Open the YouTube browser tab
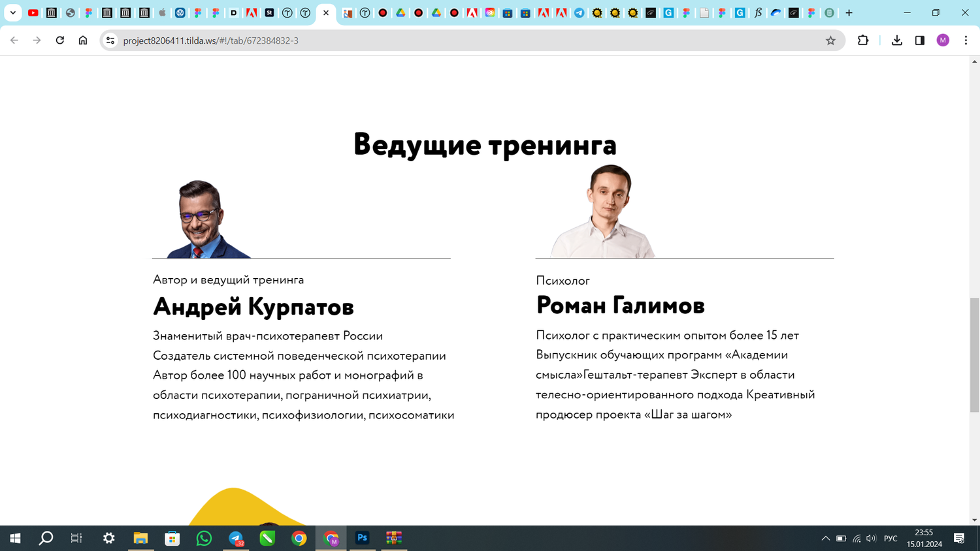The image size is (980, 551). [33, 12]
